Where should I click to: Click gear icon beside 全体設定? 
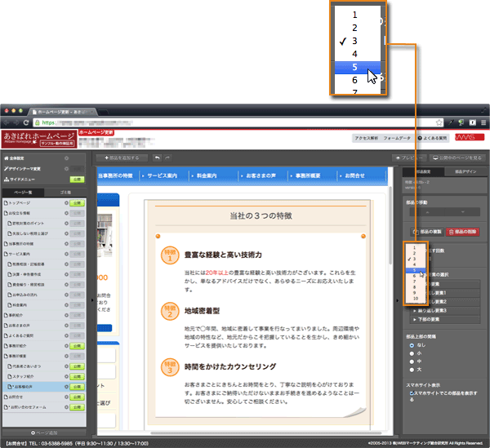(66, 158)
